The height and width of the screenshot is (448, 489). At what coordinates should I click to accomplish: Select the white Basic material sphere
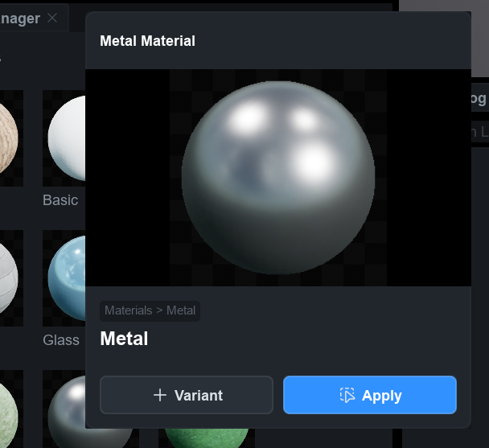pyautogui.click(x=66, y=137)
